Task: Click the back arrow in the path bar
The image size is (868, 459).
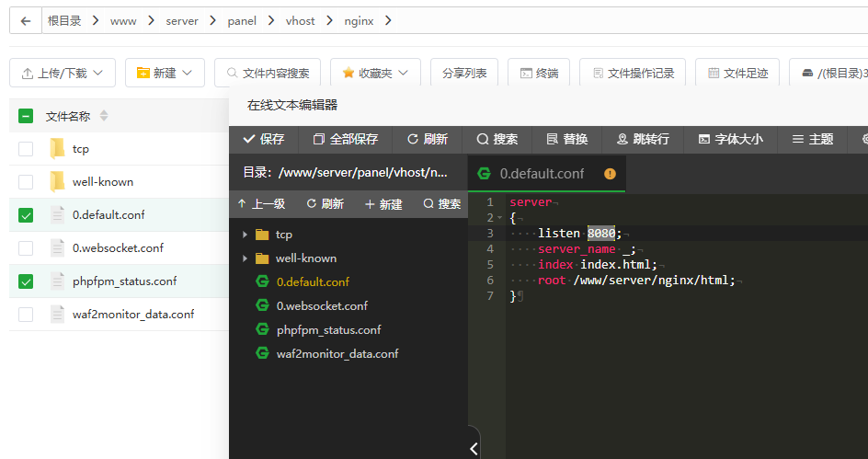Action: (26, 21)
